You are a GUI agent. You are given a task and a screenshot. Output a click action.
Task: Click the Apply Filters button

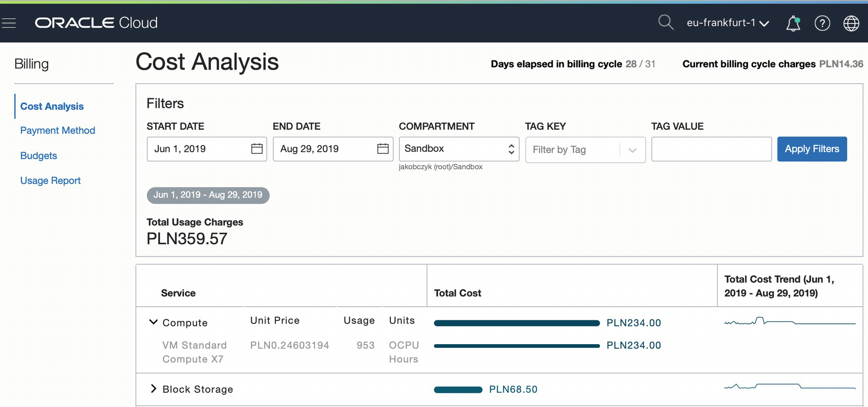pyautogui.click(x=812, y=149)
